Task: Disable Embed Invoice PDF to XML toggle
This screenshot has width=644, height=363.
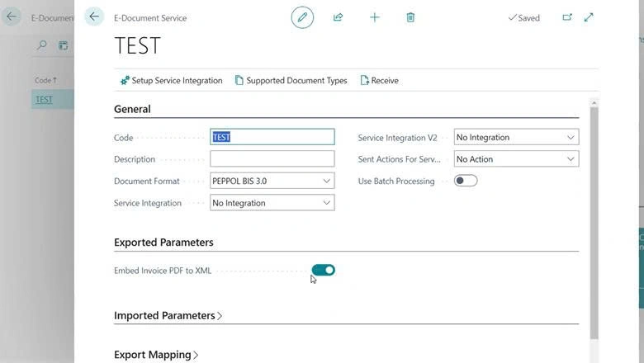Action: (323, 270)
